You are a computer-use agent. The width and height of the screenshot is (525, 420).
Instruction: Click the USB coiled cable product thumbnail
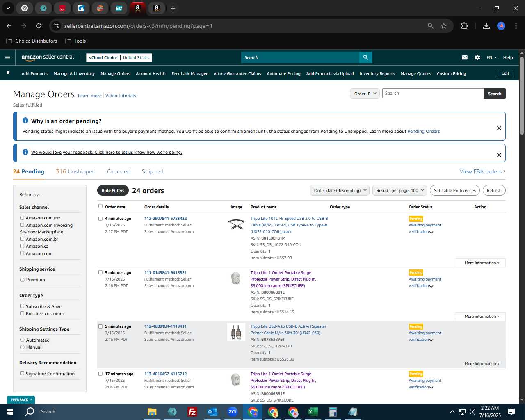tap(236, 224)
